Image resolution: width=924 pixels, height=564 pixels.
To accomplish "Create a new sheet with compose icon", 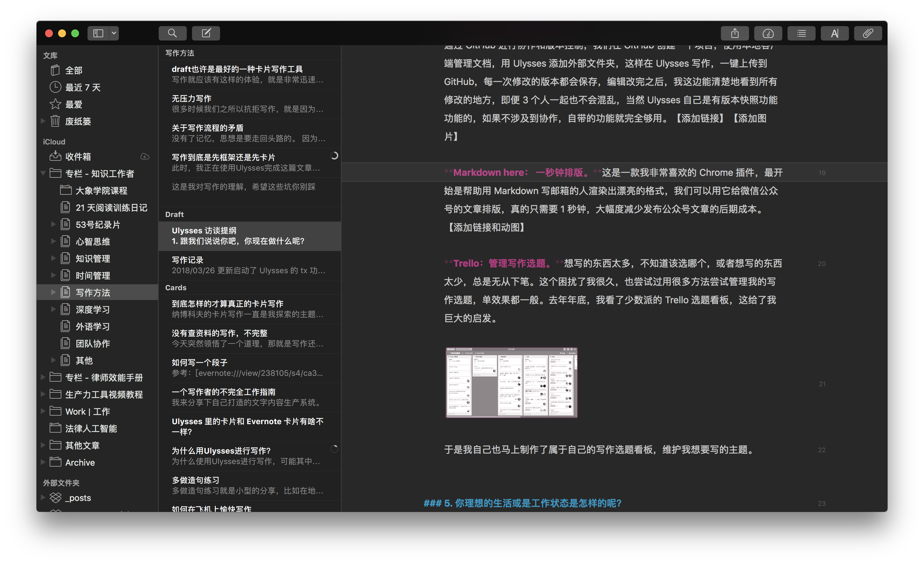I will coord(206,33).
